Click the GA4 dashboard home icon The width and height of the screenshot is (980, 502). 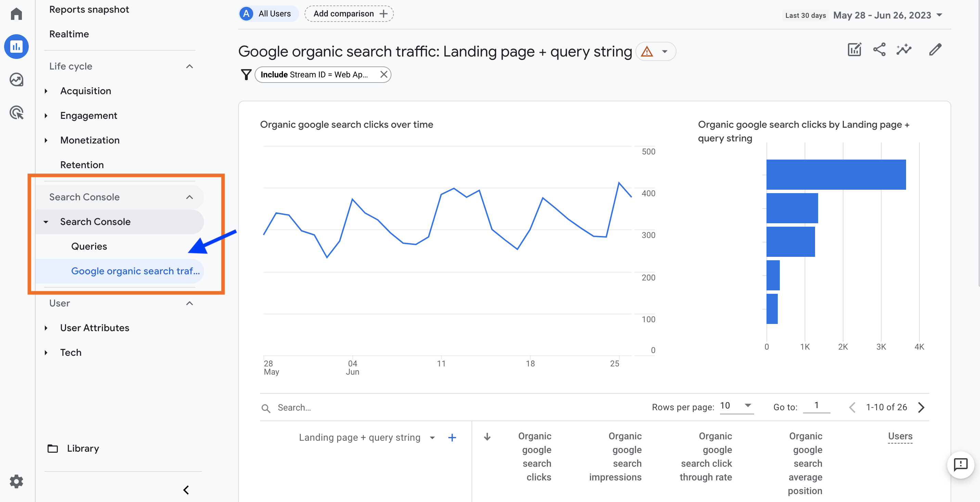(17, 13)
